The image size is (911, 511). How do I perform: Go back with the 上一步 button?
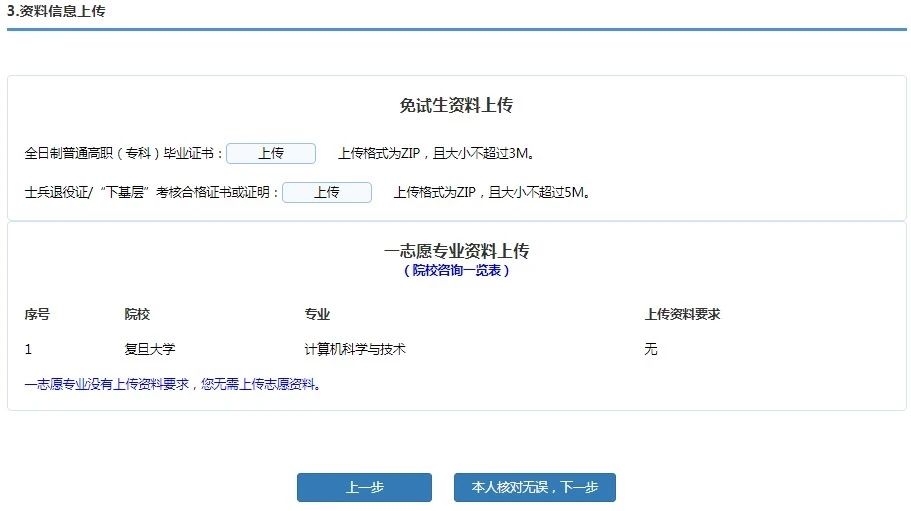pyautogui.click(x=364, y=488)
